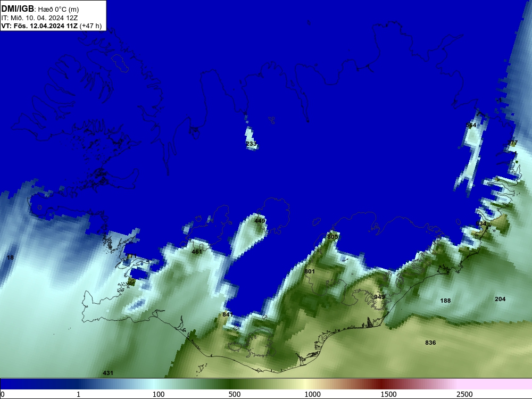This screenshot has height=399, width=532.
Task: Click the map value 841
Action: coord(227,314)
